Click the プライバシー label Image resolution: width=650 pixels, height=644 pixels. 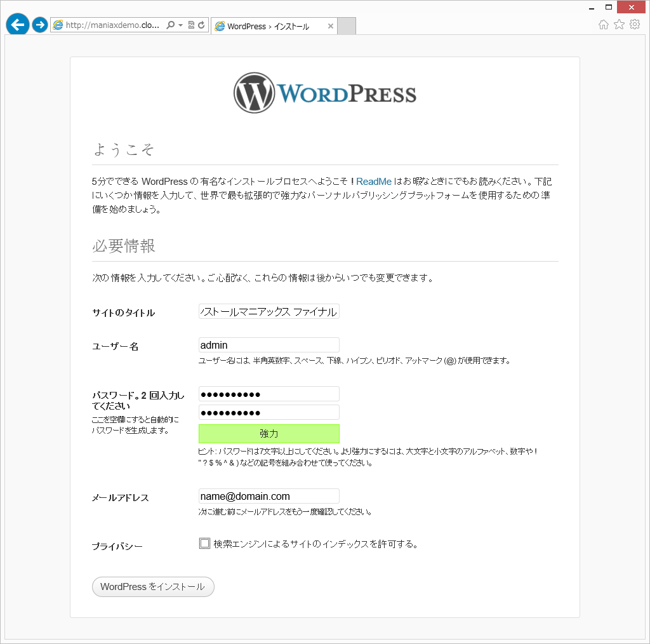tap(117, 547)
